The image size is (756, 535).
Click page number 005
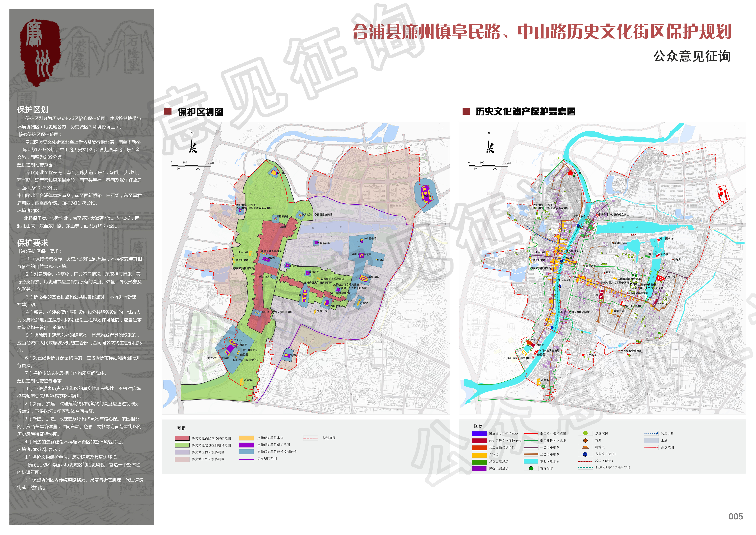click(736, 516)
